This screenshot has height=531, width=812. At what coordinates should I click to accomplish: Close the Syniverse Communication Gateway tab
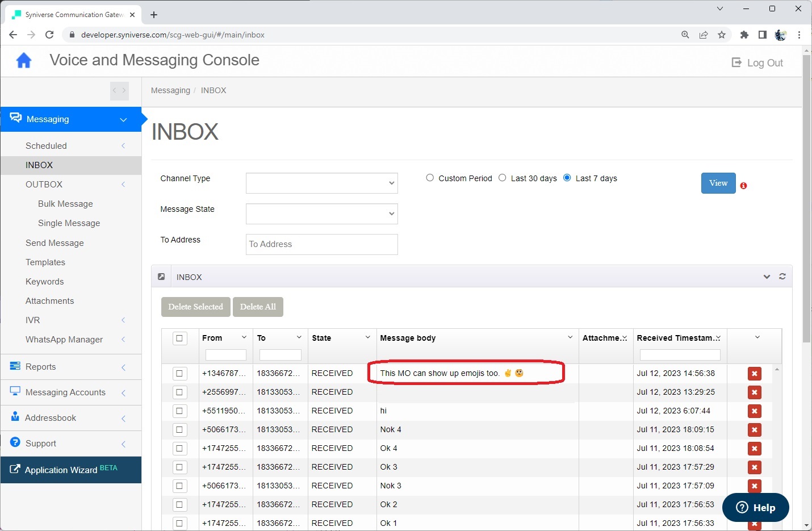(132, 15)
